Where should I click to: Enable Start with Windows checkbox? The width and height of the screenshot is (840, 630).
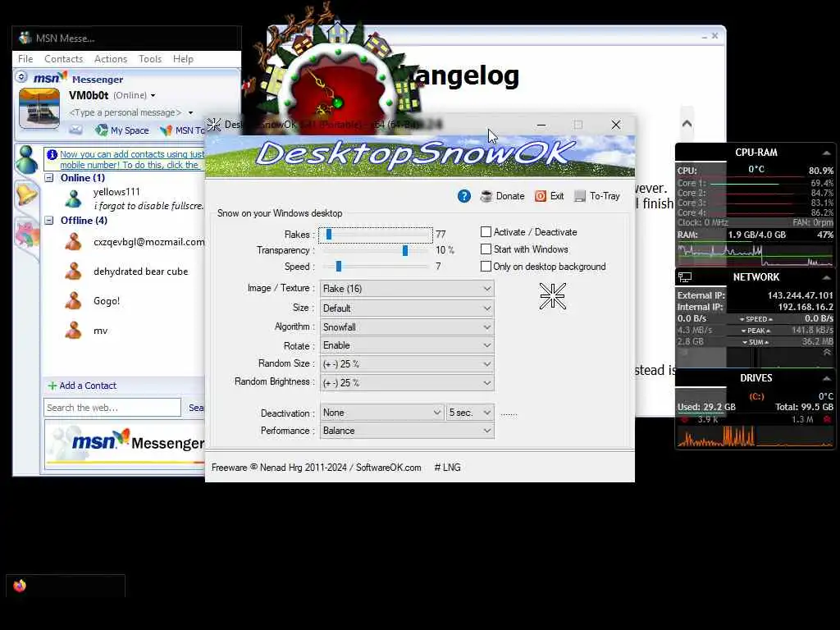coord(486,249)
